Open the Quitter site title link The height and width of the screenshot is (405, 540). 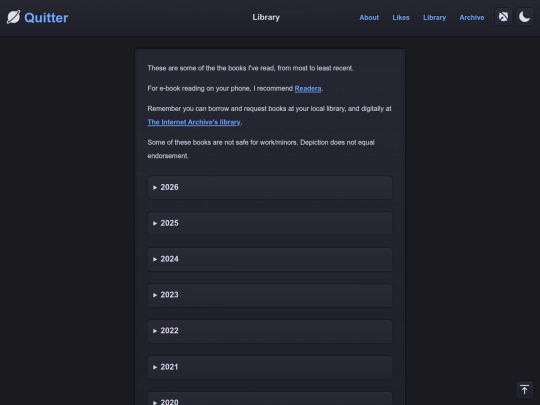46,18
